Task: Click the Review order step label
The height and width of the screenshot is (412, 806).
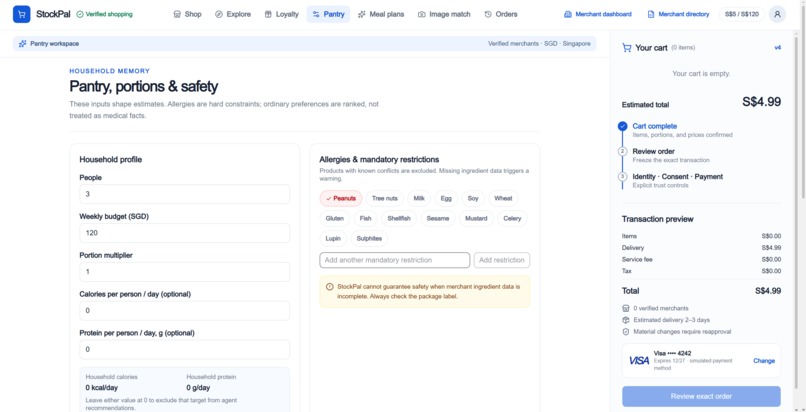Action: [653, 151]
